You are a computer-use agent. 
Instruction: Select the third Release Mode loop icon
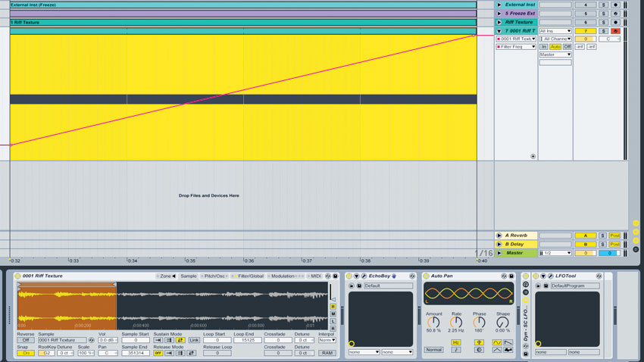click(x=180, y=353)
